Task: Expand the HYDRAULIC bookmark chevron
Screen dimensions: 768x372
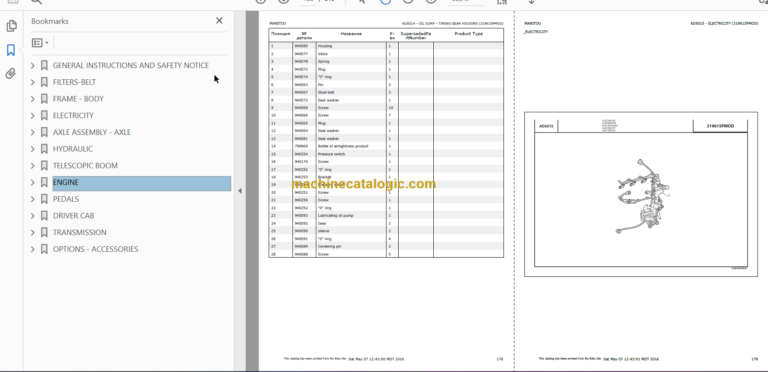Action: click(x=33, y=149)
